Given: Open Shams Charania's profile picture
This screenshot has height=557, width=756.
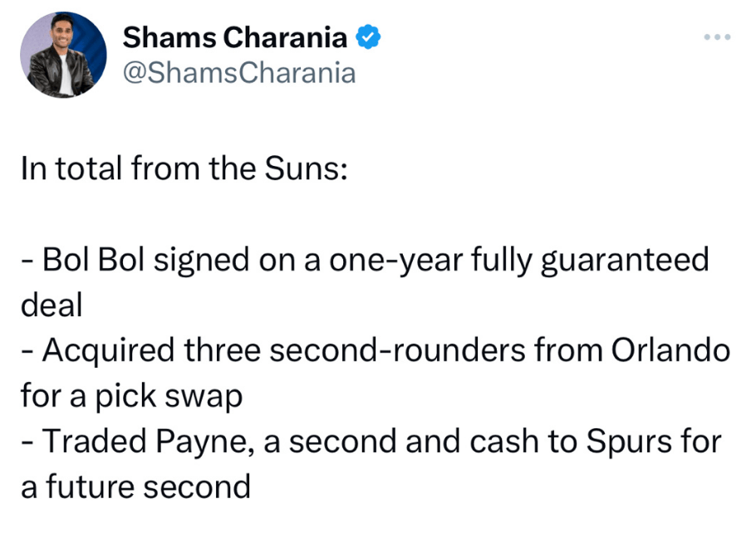Looking at the screenshot, I should point(62,54).
